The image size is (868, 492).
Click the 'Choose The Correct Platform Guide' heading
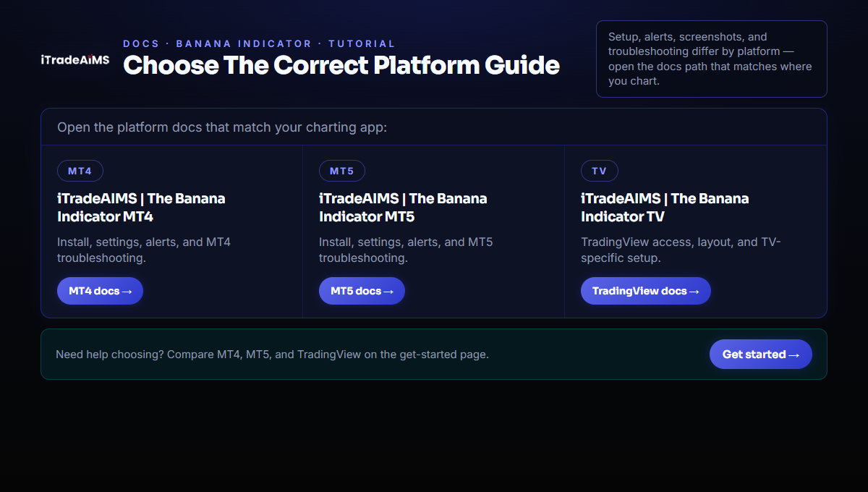(341, 65)
